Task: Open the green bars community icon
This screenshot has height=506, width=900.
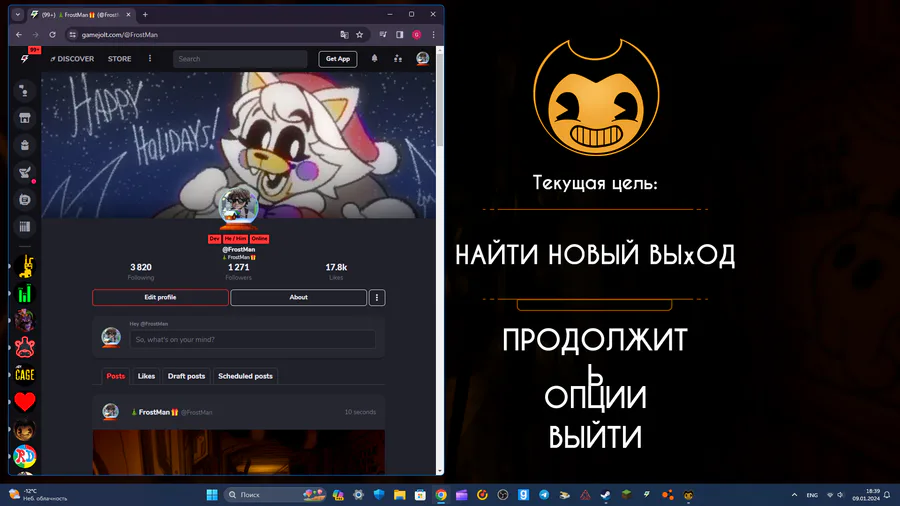Action: 25,294
